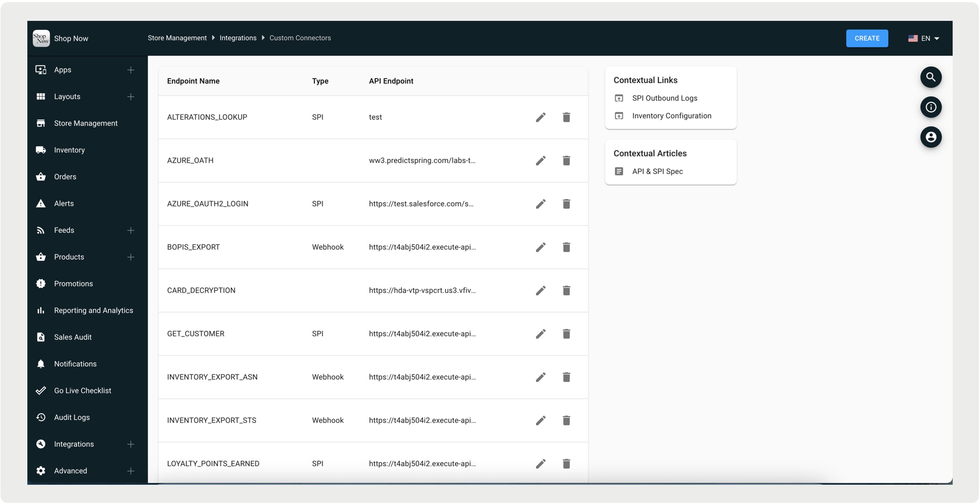The height and width of the screenshot is (504, 980).
Task: Delete the INVENTORY_EXPORT_STS connector
Action: pos(566,421)
